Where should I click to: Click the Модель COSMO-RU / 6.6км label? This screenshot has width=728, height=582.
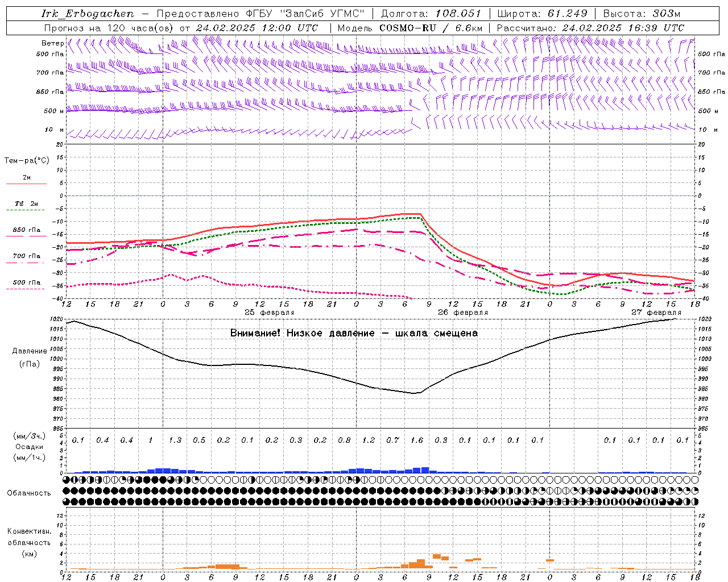click(409, 28)
